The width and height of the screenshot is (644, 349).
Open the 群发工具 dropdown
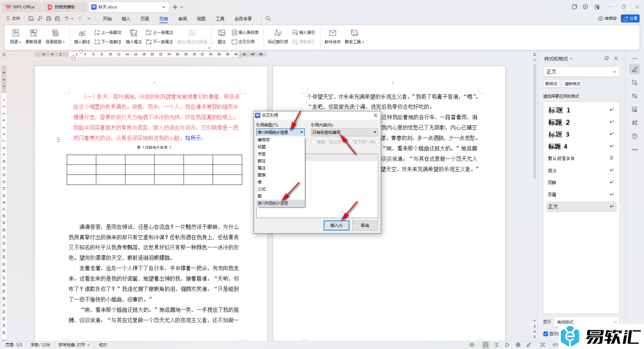click(x=355, y=42)
